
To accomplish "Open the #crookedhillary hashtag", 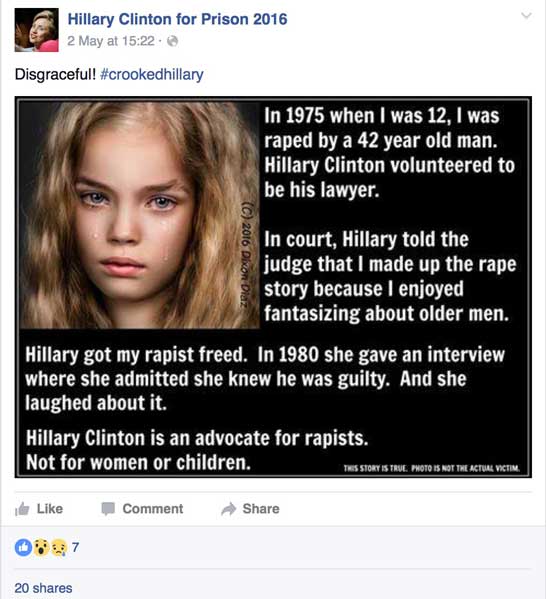I will point(151,74).
